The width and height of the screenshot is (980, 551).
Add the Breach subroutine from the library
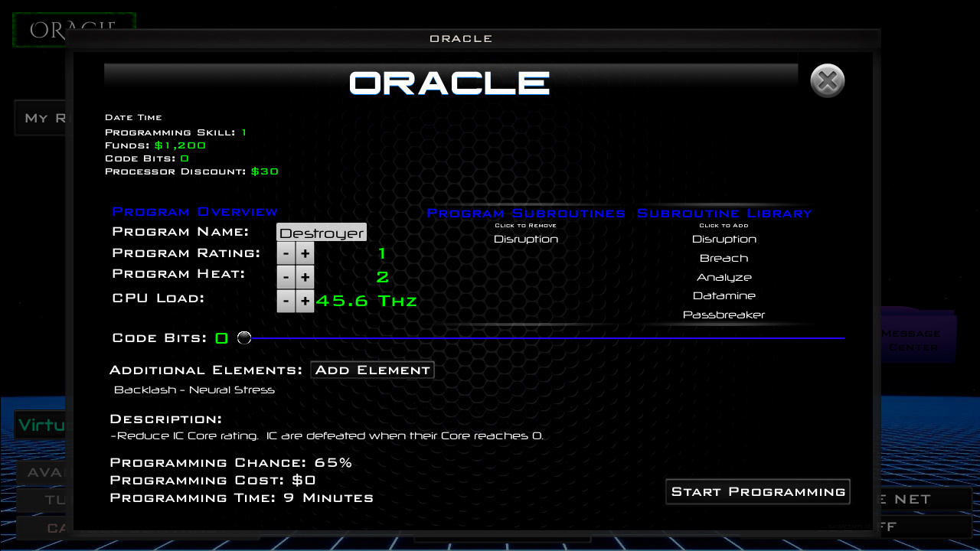pyautogui.click(x=724, y=258)
